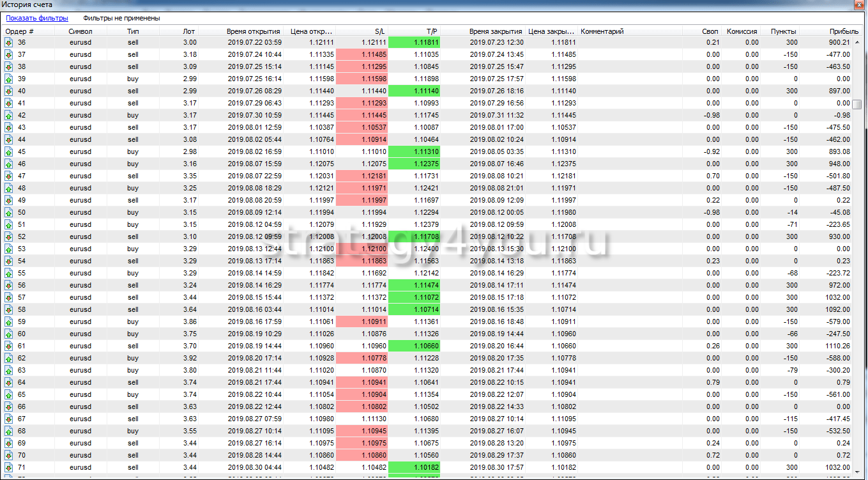This screenshot has width=868, height=480.
Task: Click the order 52 row icon
Action: click(9, 236)
